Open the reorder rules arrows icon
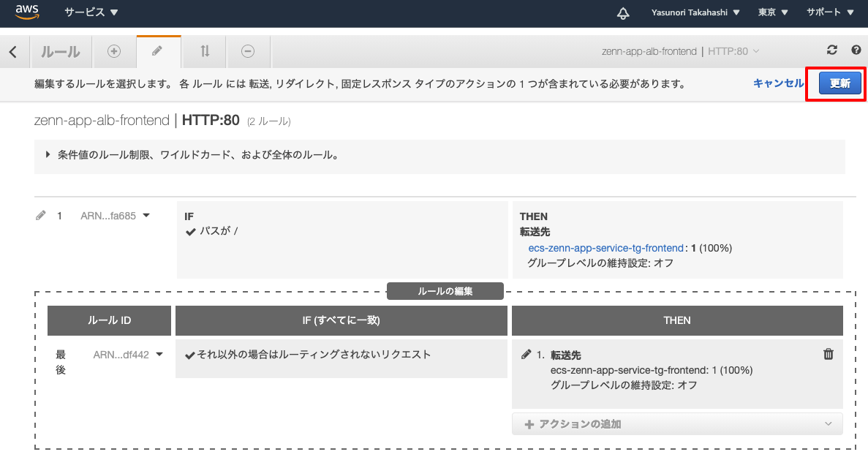This screenshot has width=868, height=460. 203,50
